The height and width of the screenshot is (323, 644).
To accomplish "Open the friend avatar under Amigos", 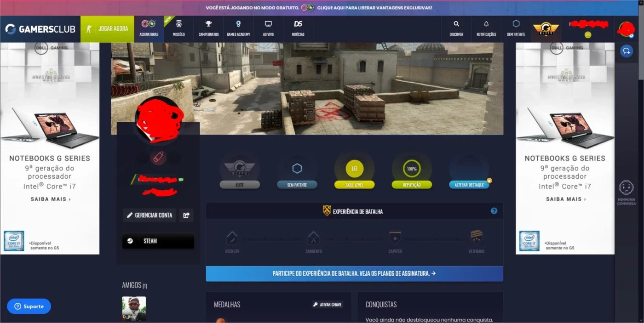I will coord(134,308).
